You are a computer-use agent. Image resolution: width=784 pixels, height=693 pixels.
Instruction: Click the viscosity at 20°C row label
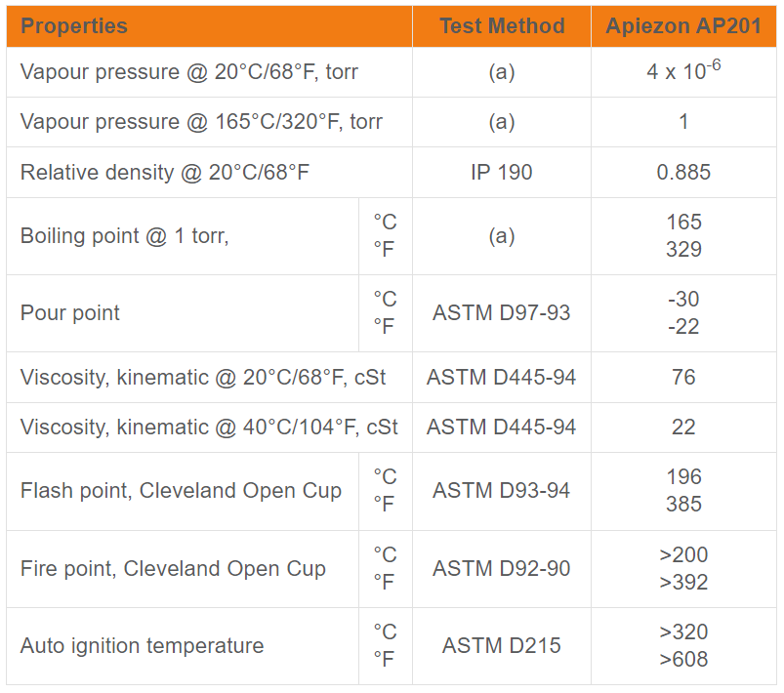point(203,377)
